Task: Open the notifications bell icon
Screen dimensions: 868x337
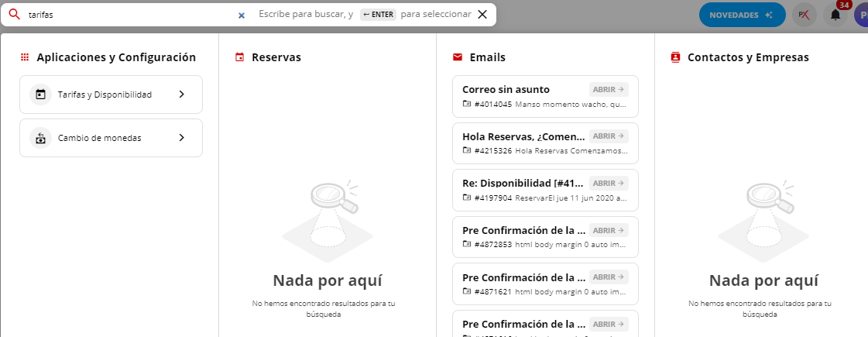Action: [x=835, y=15]
